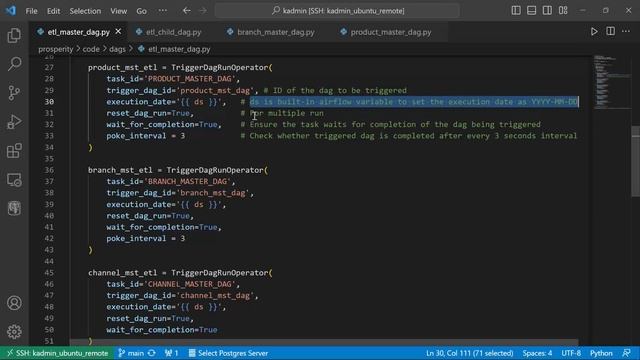The height and width of the screenshot is (360, 640).
Task: Click prosperity in the breadcrumb
Action: [56, 49]
